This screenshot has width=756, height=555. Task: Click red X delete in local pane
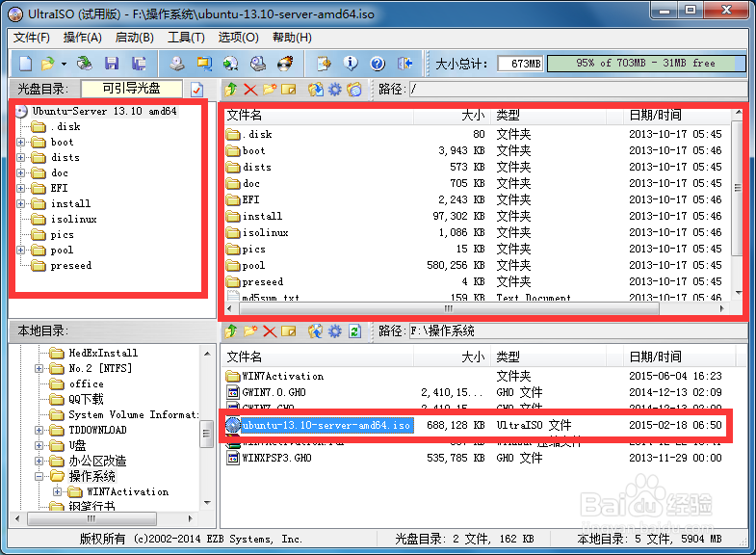click(x=270, y=330)
